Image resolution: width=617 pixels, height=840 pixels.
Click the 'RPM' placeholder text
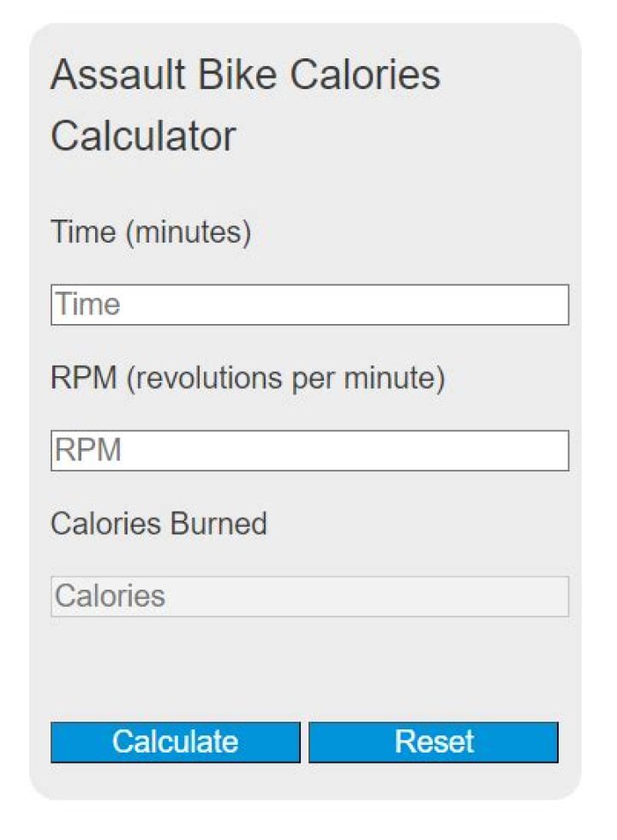(87, 451)
